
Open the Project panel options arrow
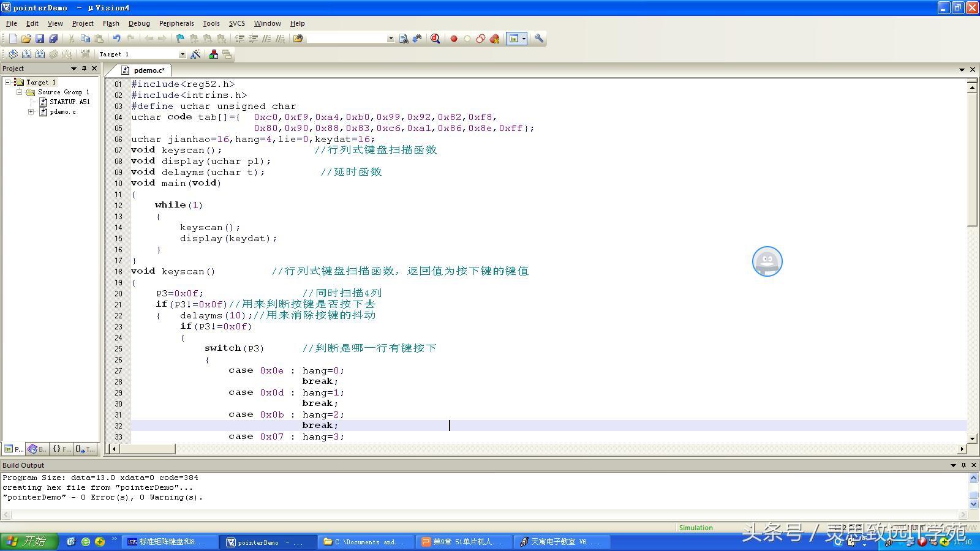pos(73,69)
